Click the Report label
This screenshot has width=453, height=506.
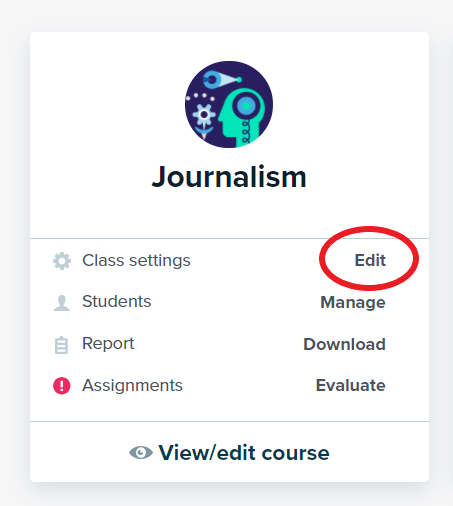click(x=108, y=344)
